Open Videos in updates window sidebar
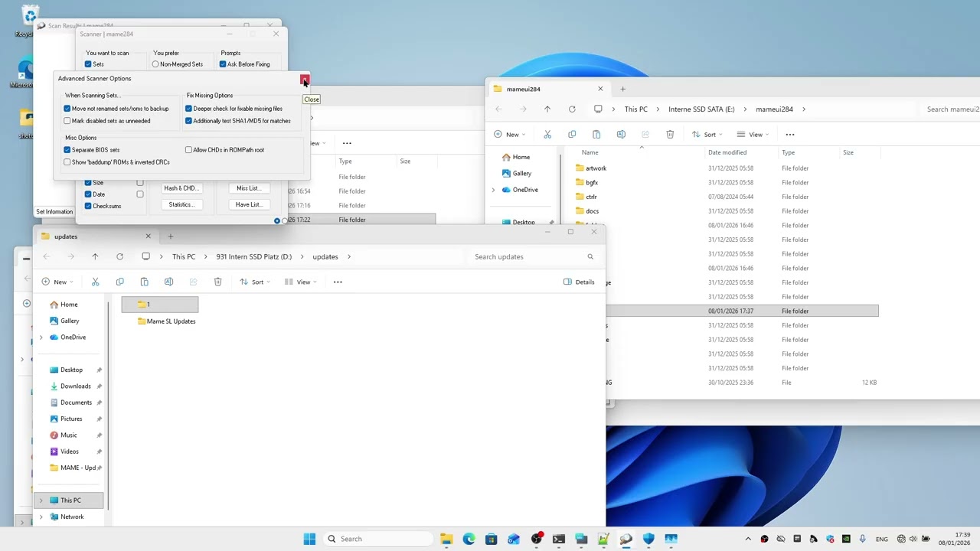Screen dimensions: 980x551 pyautogui.click(x=69, y=452)
